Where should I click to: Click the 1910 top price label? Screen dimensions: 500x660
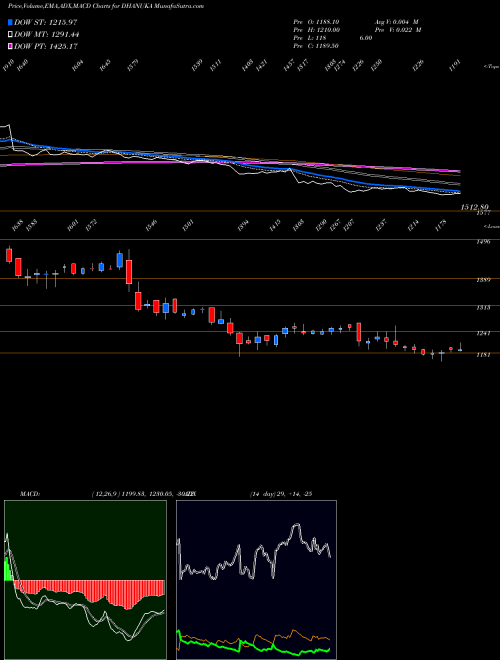click(8, 65)
